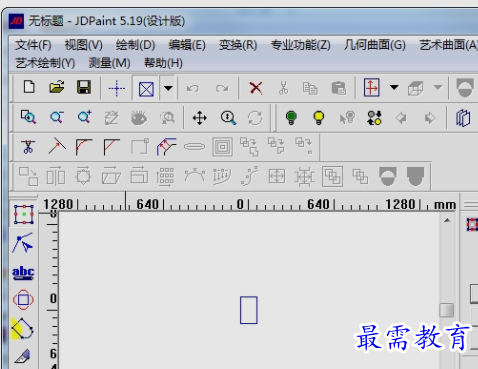Select the red fillet corner tool
Image resolution: width=478 pixels, height=369 pixels.
click(84, 147)
